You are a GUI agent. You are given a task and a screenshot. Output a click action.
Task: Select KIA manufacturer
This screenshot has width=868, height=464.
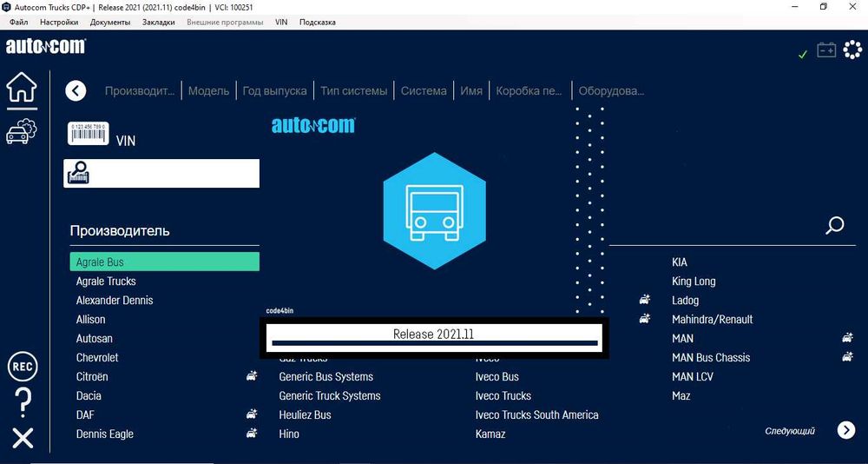point(680,262)
